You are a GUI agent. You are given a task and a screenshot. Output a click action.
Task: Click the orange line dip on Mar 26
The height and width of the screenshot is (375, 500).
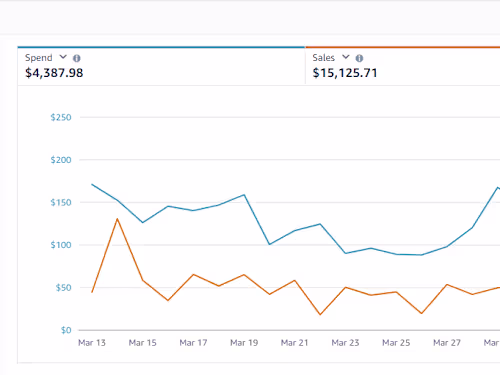pos(422,313)
